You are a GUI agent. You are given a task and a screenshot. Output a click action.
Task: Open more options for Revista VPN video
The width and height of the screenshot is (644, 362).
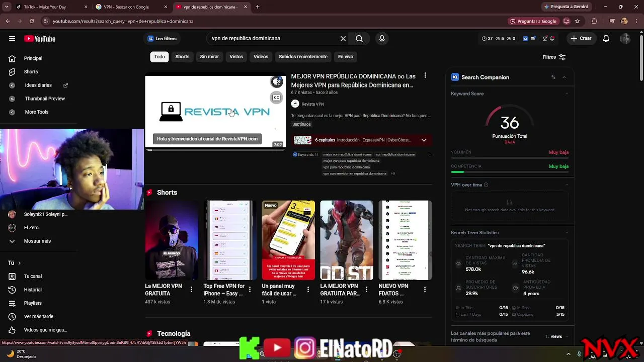[425, 75]
